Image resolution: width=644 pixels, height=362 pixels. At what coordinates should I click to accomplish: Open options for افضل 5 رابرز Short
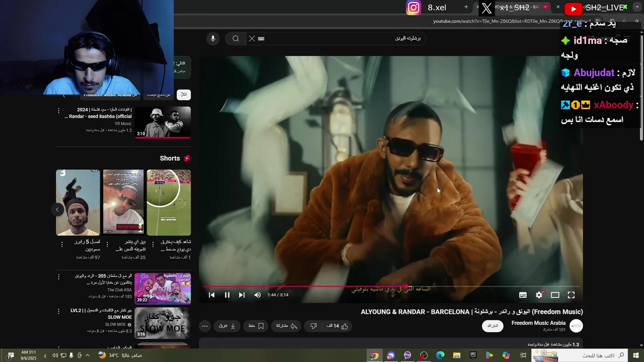tap(62, 244)
